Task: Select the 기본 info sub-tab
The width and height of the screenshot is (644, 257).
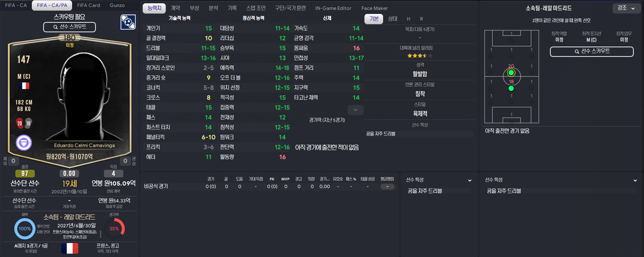Action: click(x=374, y=19)
